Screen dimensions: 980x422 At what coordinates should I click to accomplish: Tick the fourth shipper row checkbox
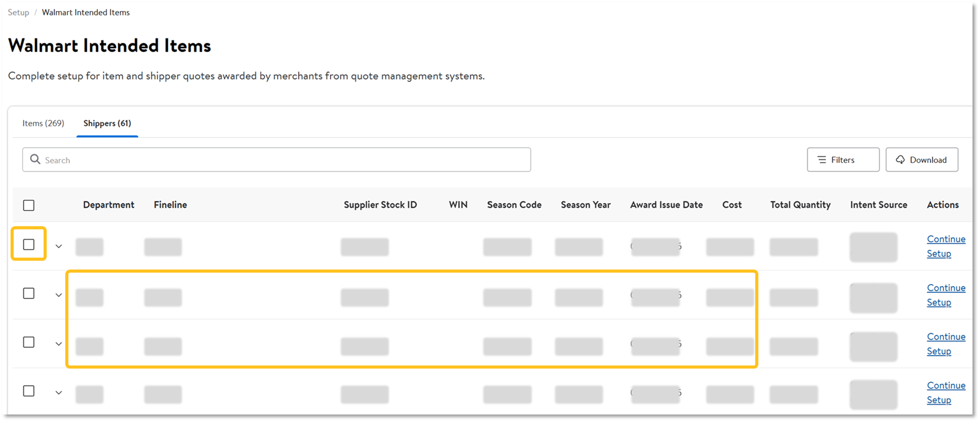coord(29,391)
